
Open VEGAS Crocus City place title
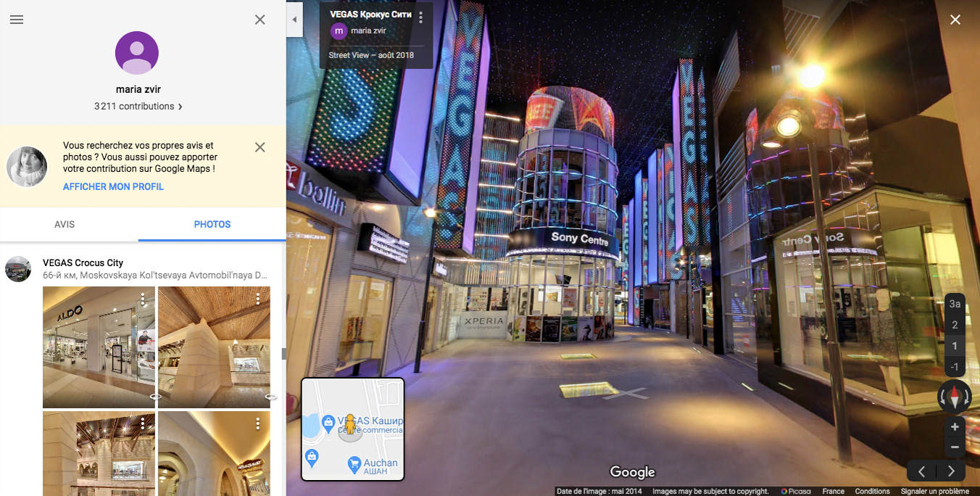click(x=83, y=263)
